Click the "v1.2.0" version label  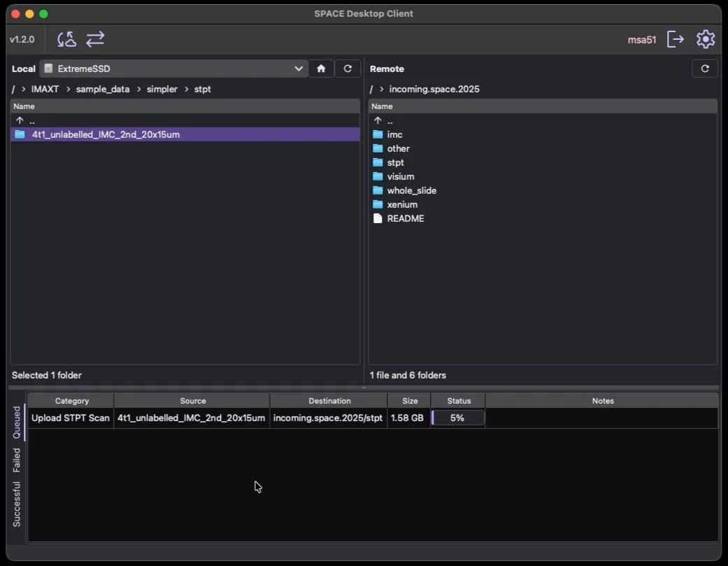click(22, 39)
